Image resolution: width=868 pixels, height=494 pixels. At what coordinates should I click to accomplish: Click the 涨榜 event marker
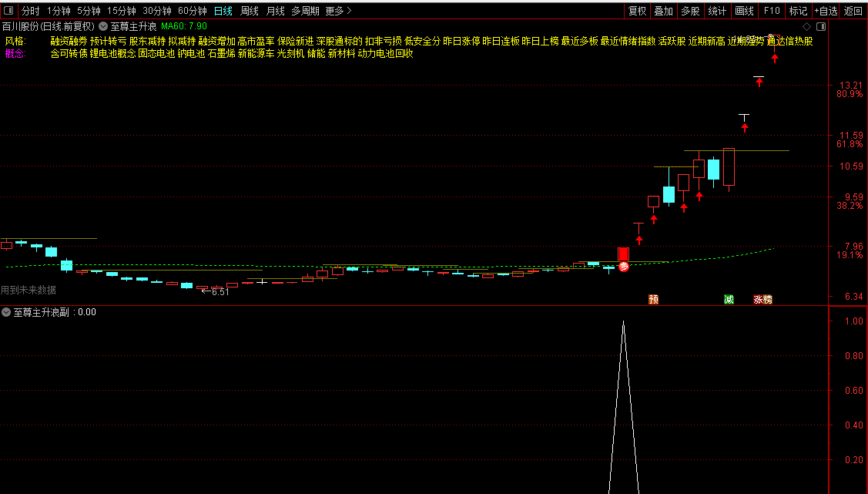(762, 300)
